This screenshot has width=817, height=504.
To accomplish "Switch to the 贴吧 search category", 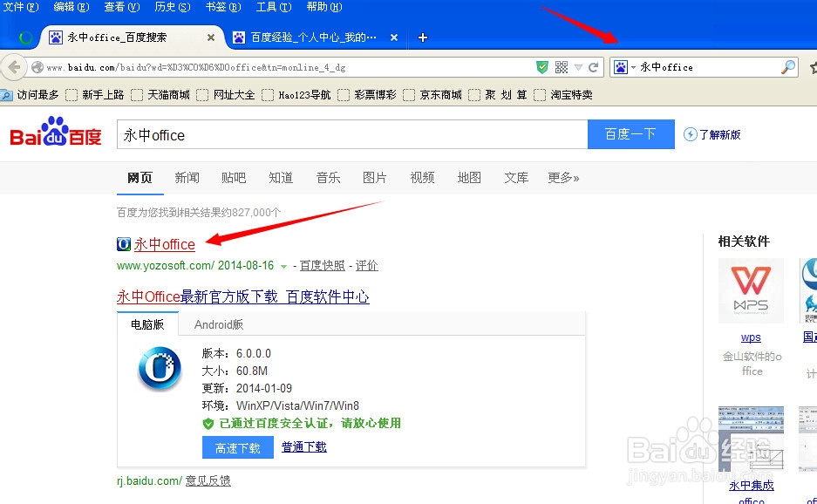I will pyautogui.click(x=234, y=178).
